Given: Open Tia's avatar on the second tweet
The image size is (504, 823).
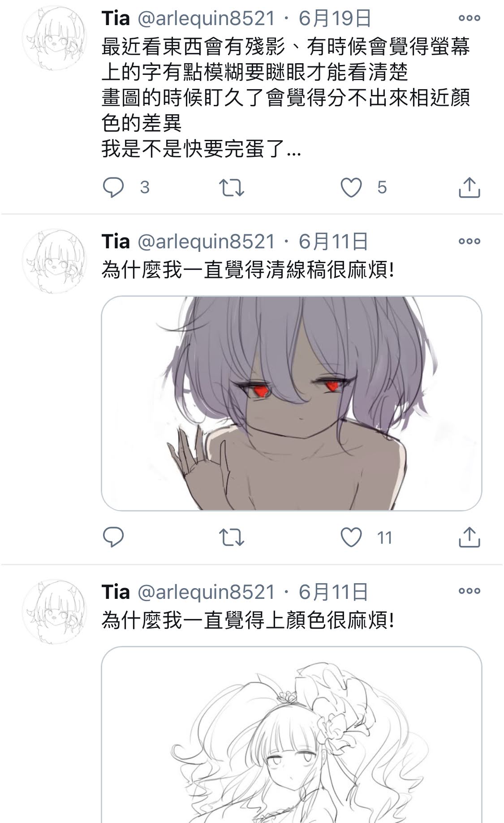Looking at the screenshot, I should (x=54, y=261).
